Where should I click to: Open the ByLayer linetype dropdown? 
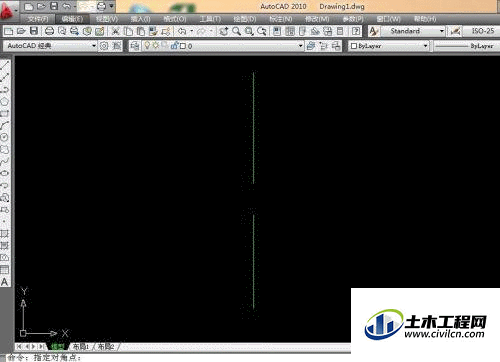(467, 46)
